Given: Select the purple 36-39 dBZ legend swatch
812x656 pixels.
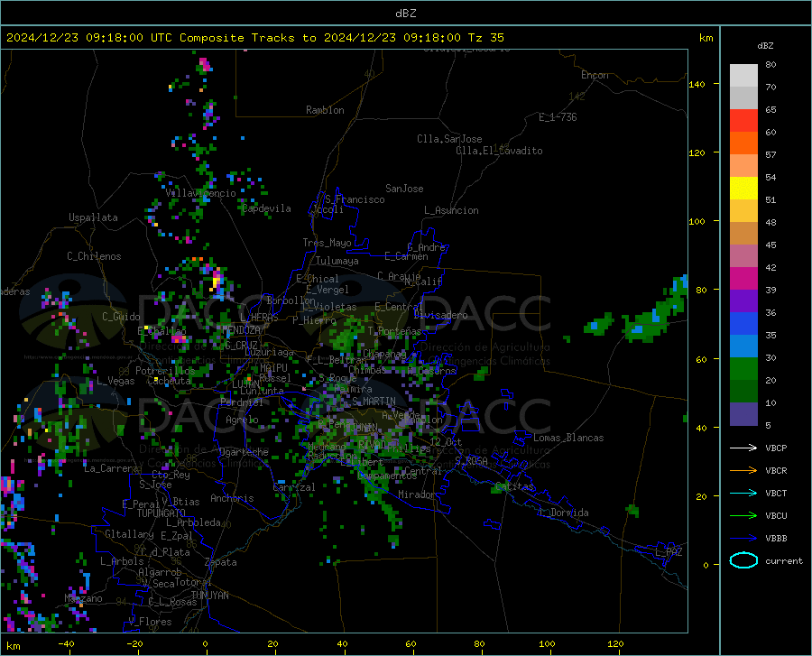Looking at the screenshot, I should (743, 301).
